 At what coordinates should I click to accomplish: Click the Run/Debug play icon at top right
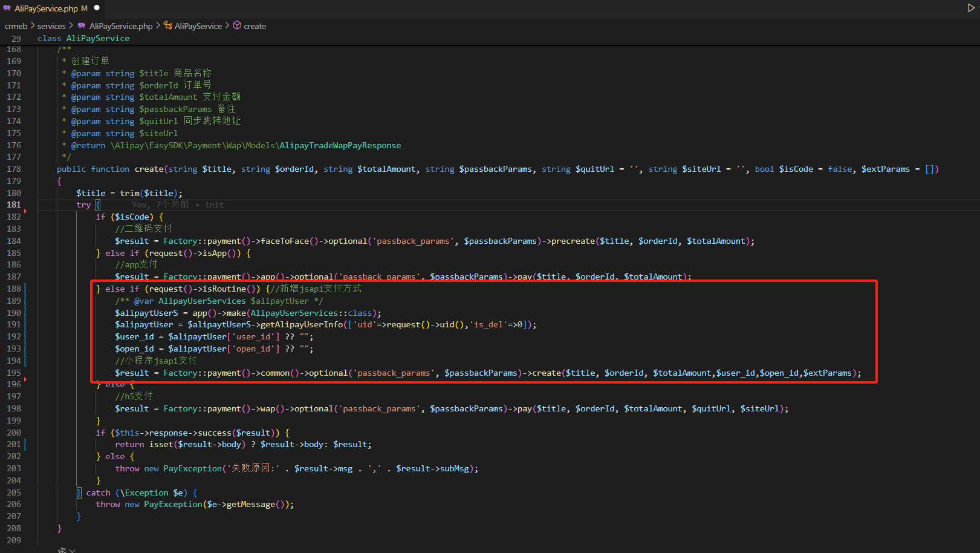(x=971, y=8)
